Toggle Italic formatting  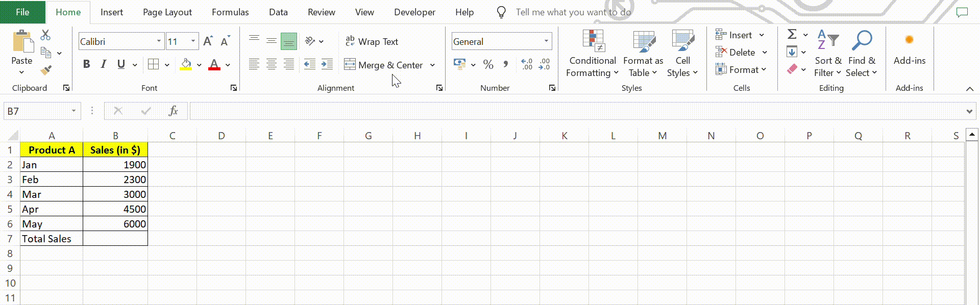point(104,64)
